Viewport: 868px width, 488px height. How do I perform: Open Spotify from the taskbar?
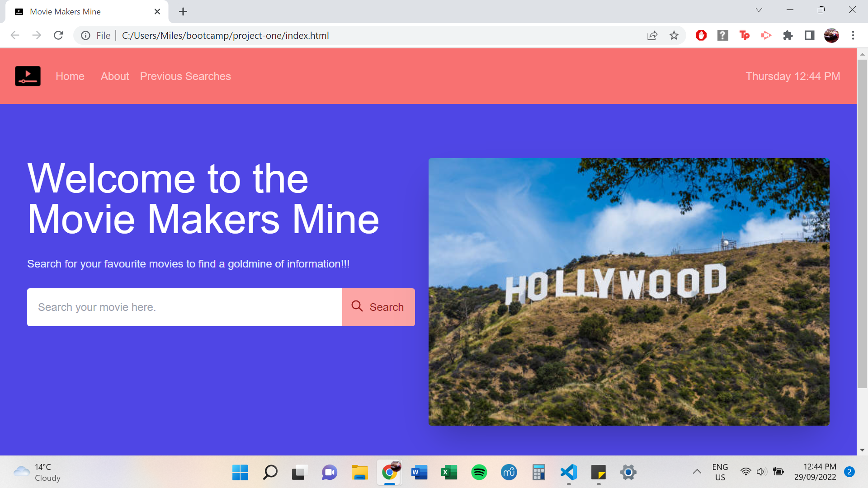point(479,473)
